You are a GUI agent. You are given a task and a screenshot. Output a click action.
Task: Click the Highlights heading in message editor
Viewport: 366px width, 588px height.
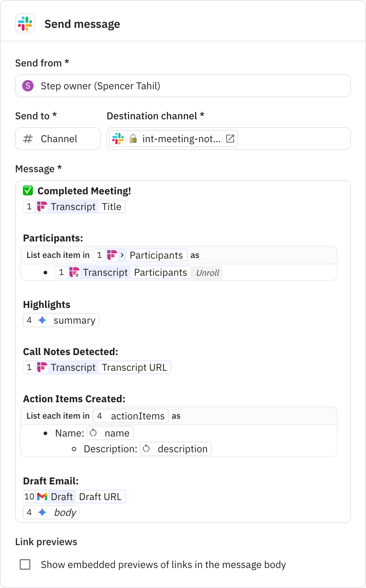click(47, 305)
